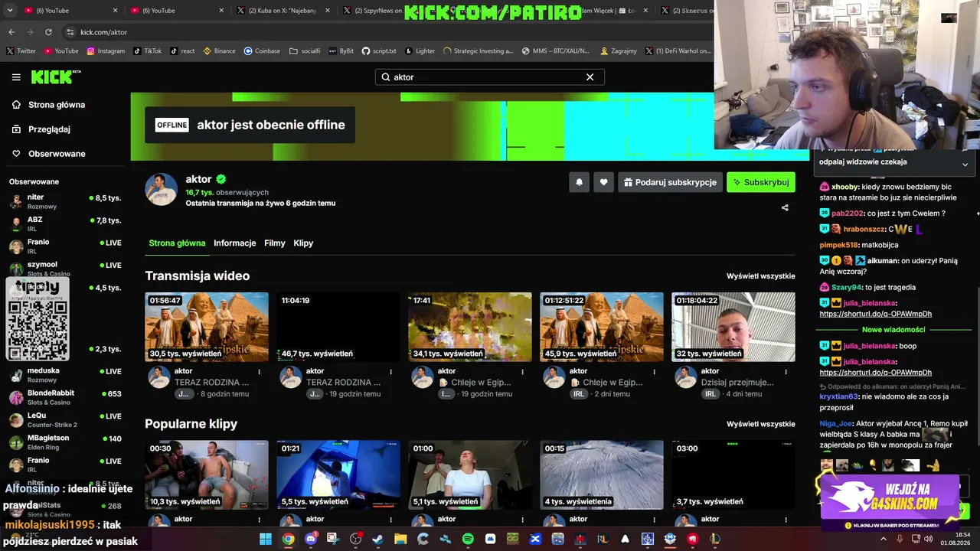
Task: Open MBagietson Elden Ring channel
Action: [x=64, y=442]
